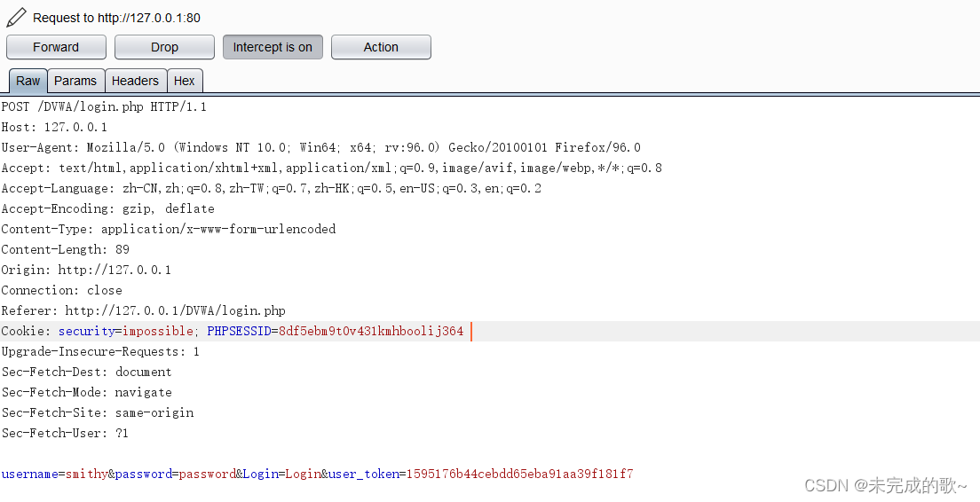The height and width of the screenshot is (502, 980).
Task: Click the username value smithy
Action: click(x=87, y=474)
